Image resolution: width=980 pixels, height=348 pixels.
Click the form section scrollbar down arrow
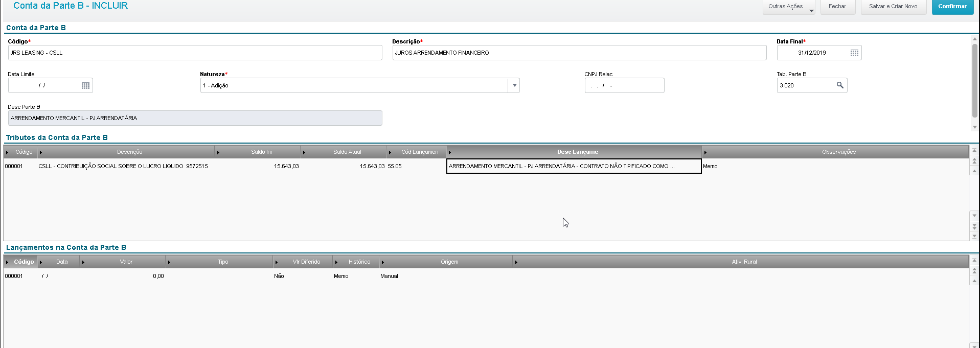[x=975, y=127]
